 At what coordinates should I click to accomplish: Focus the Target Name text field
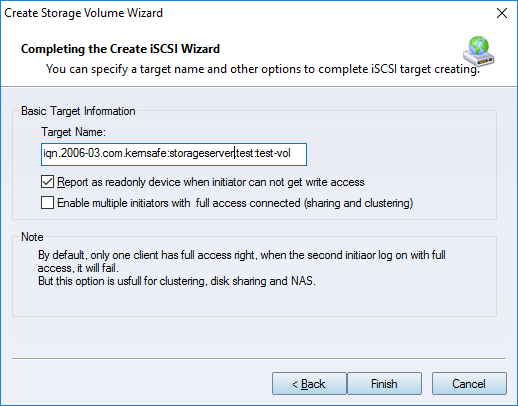[x=174, y=154]
